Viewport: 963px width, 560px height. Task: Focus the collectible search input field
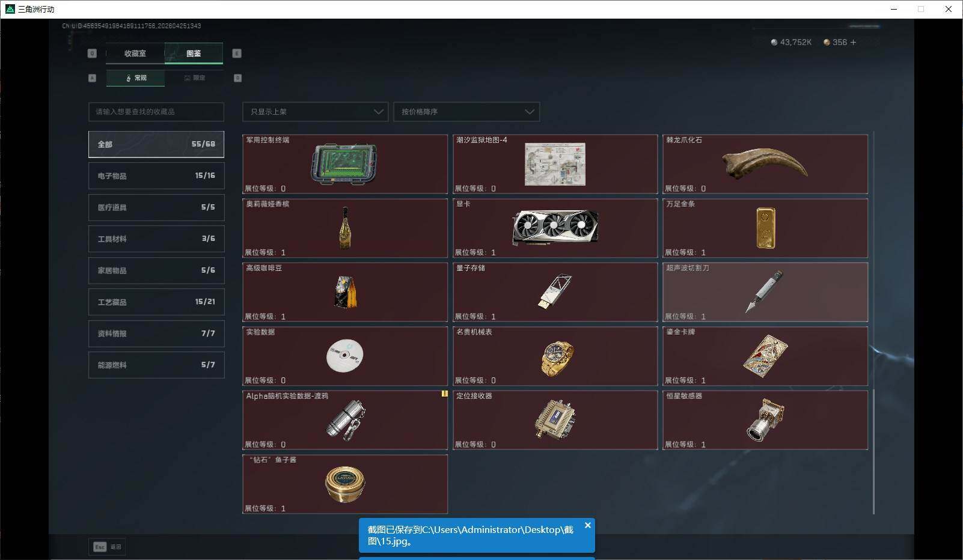(156, 112)
